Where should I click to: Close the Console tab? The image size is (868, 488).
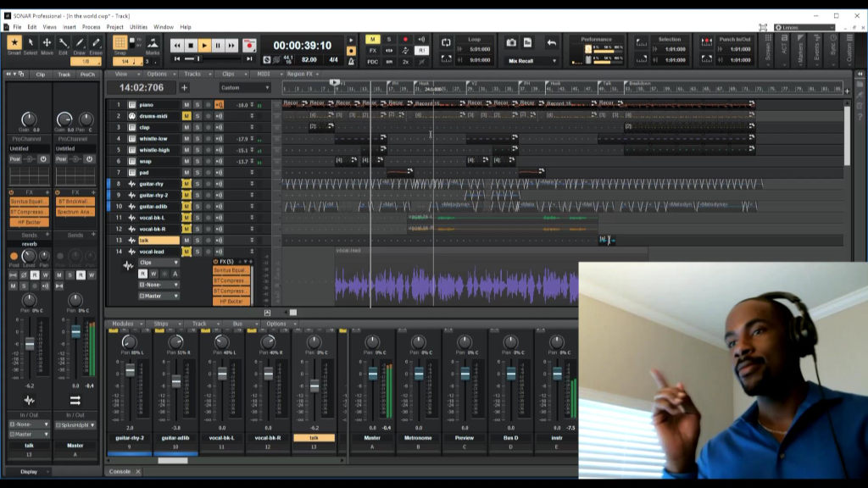click(138, 471)
